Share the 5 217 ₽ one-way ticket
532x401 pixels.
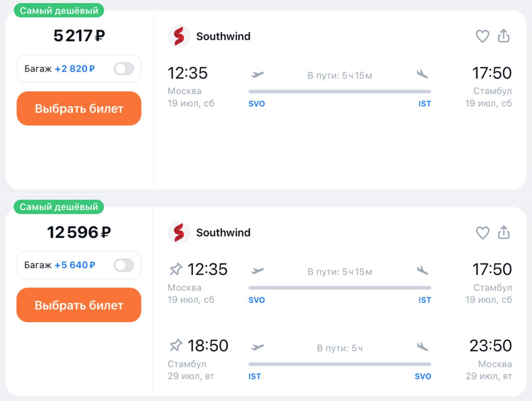coord(504,36)
